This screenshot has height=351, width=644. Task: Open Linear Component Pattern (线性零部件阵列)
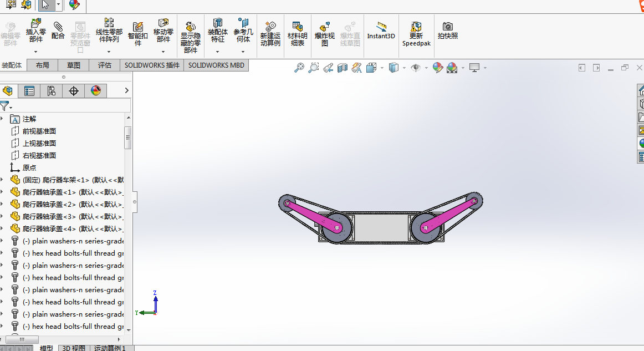tap(109, 30)
